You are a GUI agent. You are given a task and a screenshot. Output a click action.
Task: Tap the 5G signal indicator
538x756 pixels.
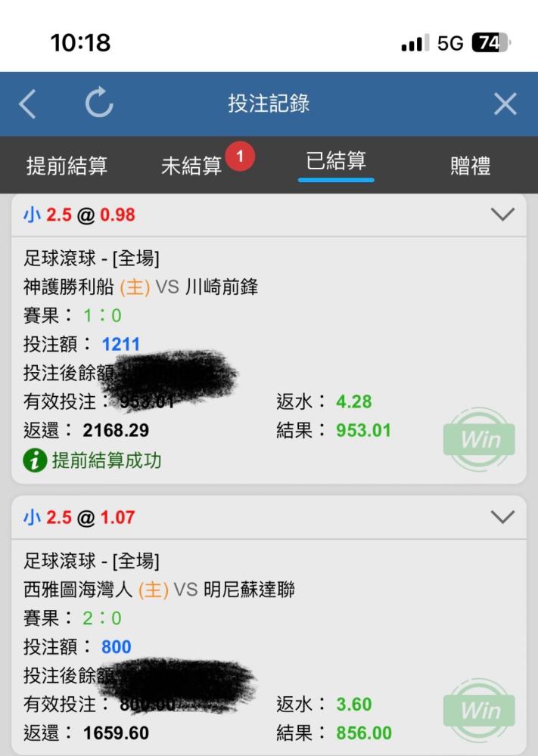coord(449,43)
